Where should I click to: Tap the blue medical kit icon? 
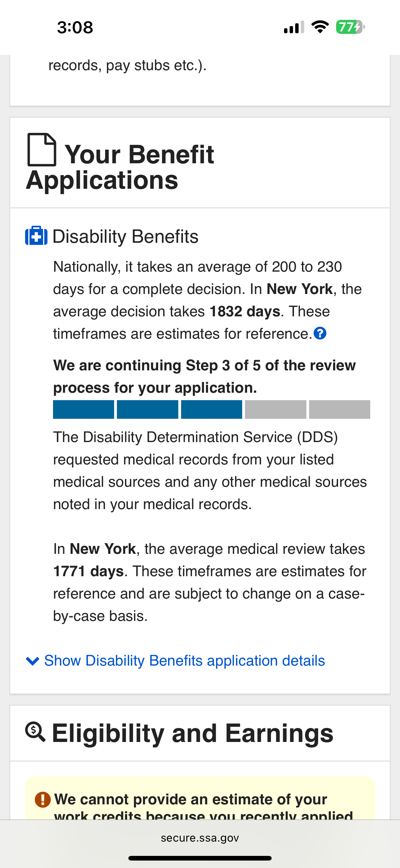36,236
